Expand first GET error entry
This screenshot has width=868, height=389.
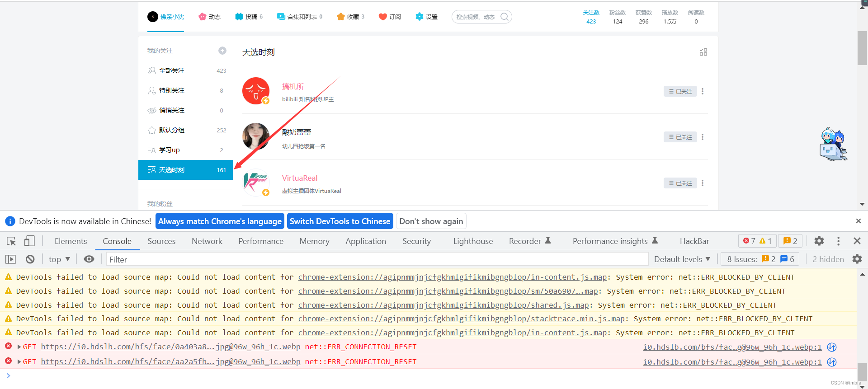19,347
